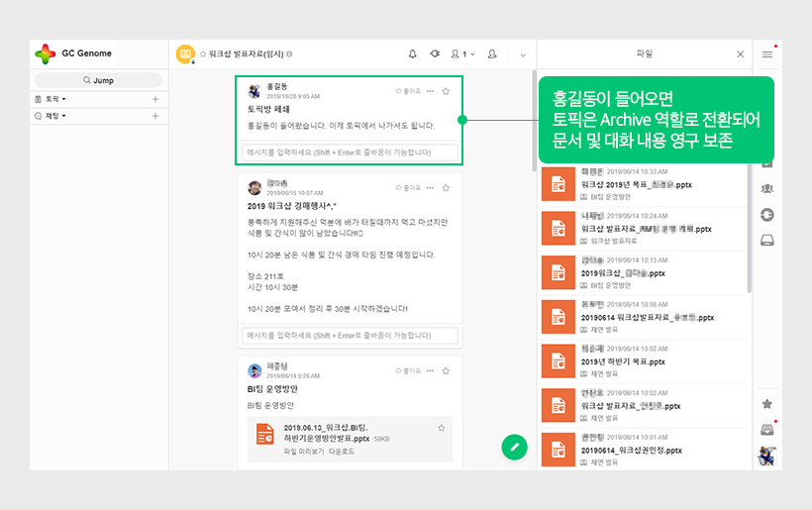
Task: Click the starred items icon in right sidebar
Action: [x=766, y=404]
